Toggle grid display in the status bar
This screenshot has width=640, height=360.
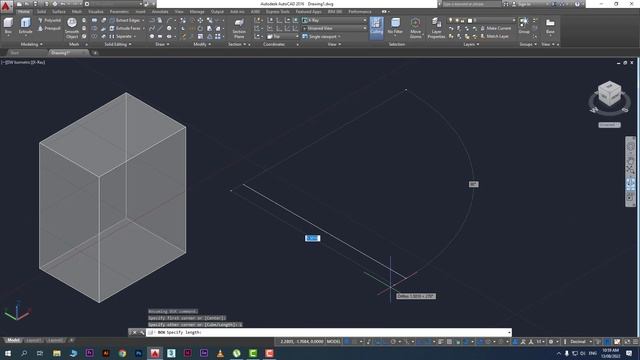pyautogui.click(x=347, y=342)
